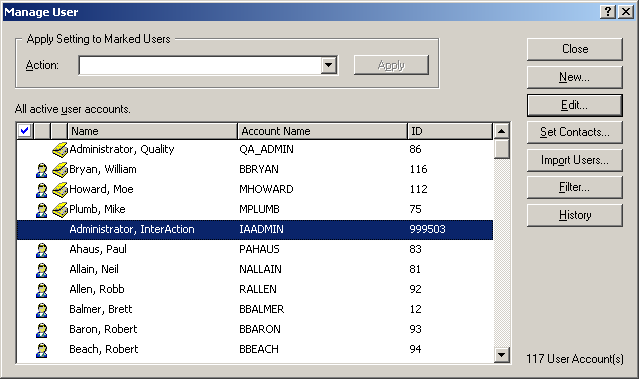This screenshot has width=639, height=379.
Task: Click the 117 User Account(s) status text
Action: click(x=575, y=359)
